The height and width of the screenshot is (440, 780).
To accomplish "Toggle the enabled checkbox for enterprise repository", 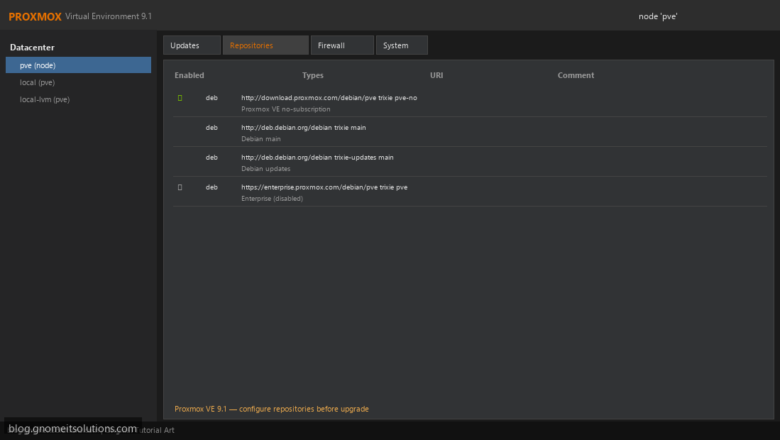I will click(180, 187).
